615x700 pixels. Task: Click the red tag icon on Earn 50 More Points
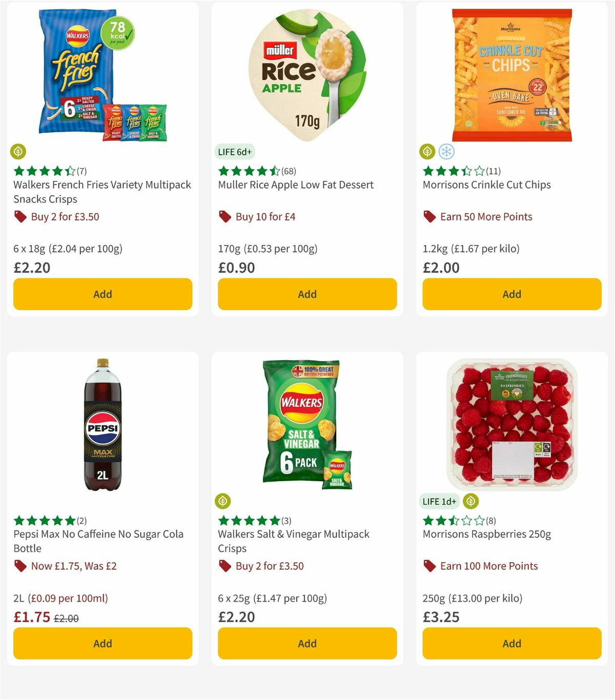pyautogui.click(x=429, y=217)
